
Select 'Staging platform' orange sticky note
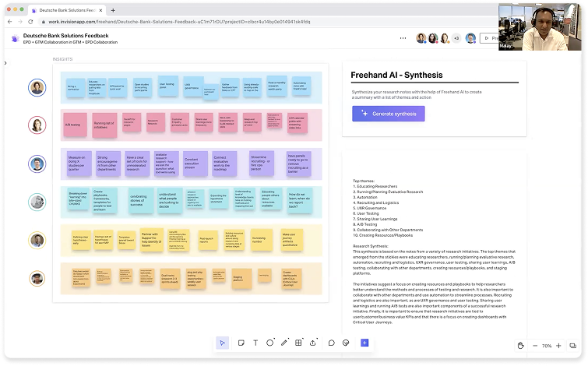tap(241, 279)
